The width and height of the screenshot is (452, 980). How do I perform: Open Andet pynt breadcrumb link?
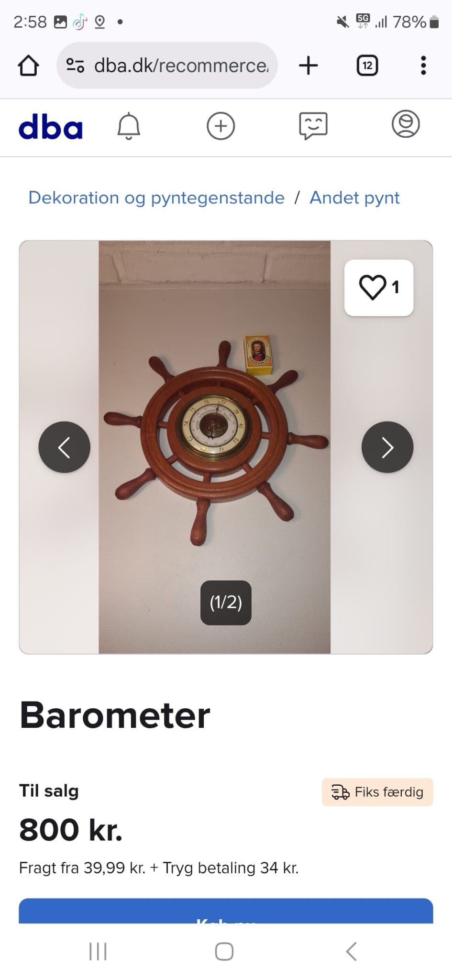(354, 198)
